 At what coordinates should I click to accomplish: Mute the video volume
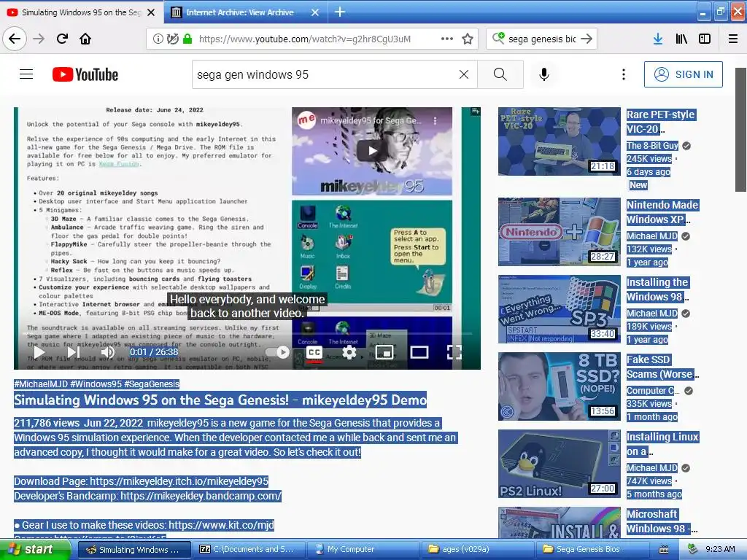pyautogui.click(x=108, y=352)
